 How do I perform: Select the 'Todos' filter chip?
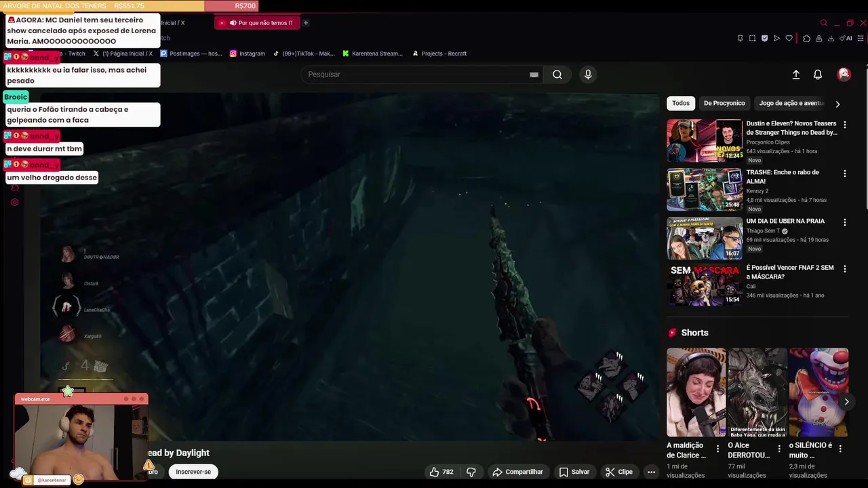681,103
